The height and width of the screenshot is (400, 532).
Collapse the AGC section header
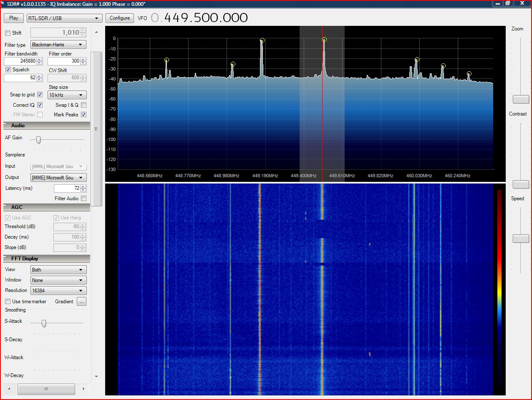click(17, 207)
